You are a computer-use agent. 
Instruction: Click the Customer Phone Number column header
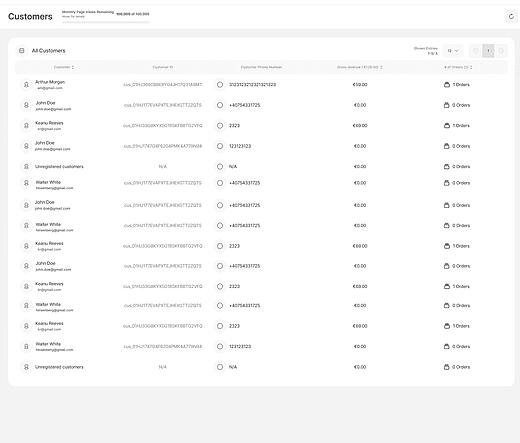(261, 67)
